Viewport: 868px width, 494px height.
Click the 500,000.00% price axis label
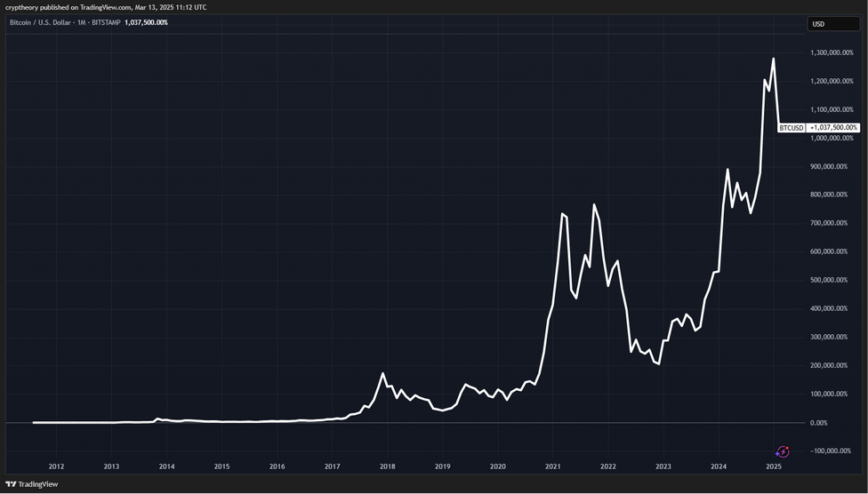tap(829, 280)
